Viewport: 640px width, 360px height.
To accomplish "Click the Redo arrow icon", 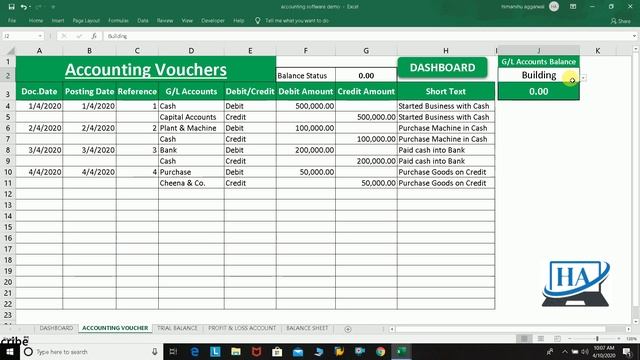I will (39, 7).
